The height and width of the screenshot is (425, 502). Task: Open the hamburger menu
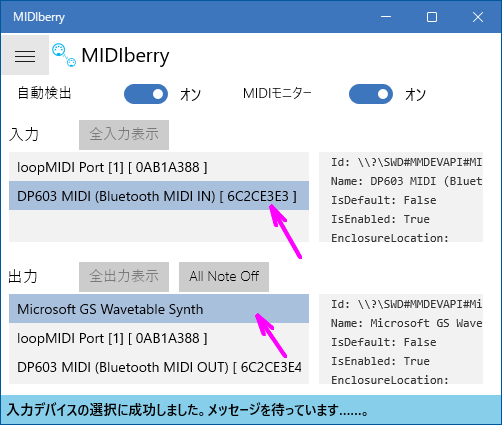click(25, 55)
